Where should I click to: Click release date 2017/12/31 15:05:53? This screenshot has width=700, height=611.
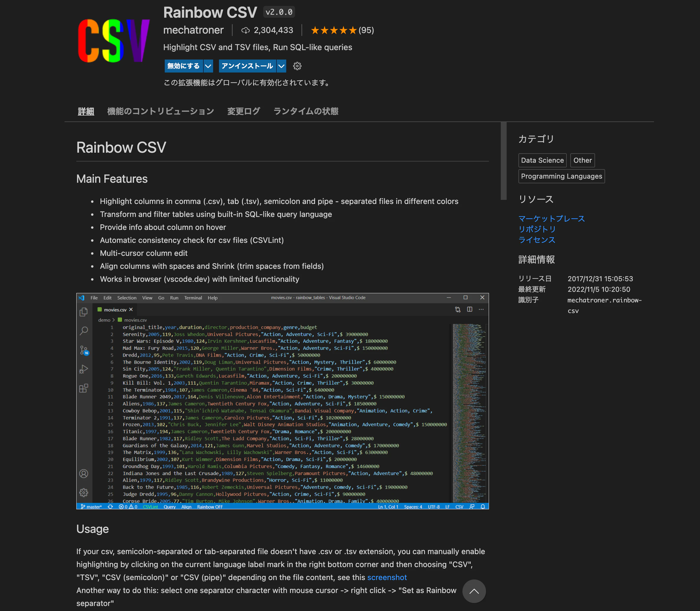[x=600, y=279]
